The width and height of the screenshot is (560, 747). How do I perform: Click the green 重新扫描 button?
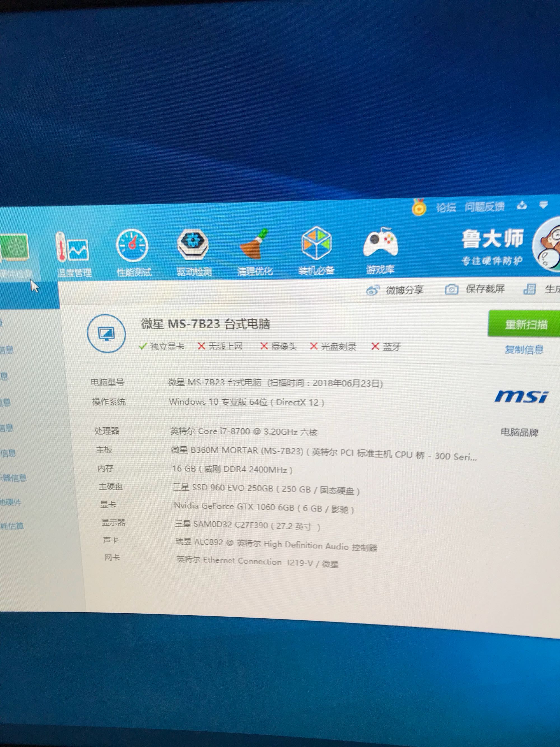524,324
